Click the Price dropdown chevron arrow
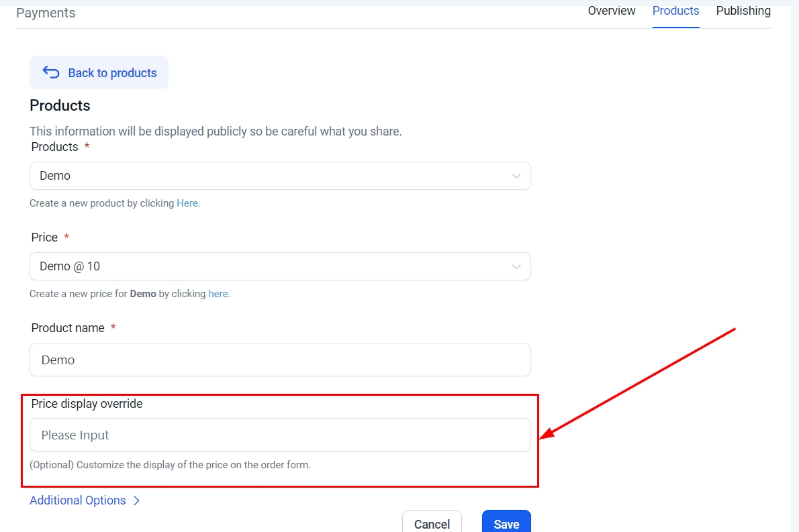The width and height of the screenshot is (799, 532). point(516,266)
